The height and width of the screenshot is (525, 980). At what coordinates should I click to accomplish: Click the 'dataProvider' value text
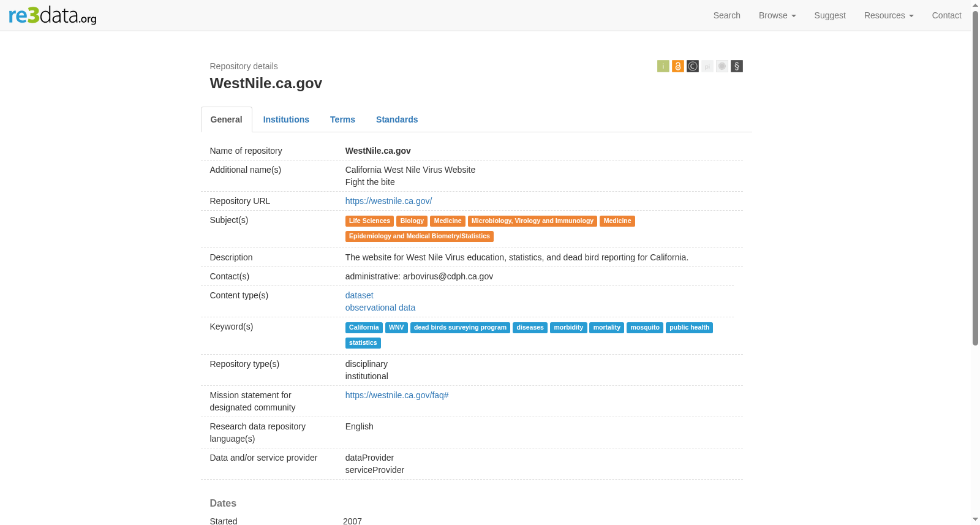(x=369, y=458)
